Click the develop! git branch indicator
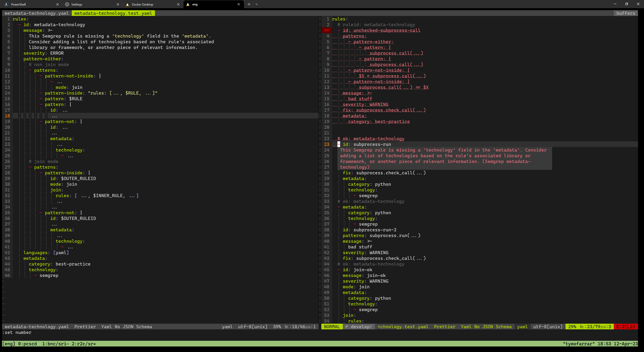 (359, 327)
